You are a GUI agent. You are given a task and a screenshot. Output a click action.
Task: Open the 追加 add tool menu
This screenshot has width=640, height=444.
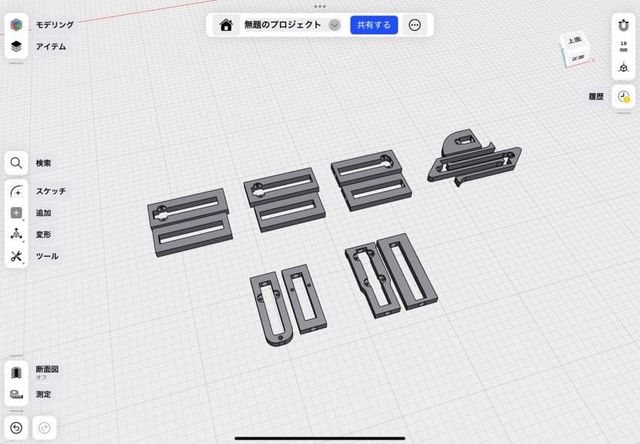pyautogui.click(x=17, y=212)
